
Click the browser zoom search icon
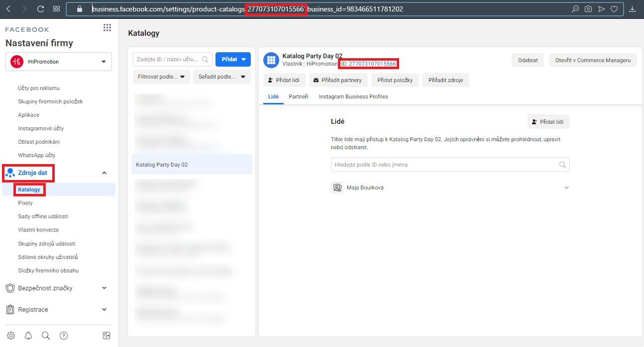click(x=575, y=9)
